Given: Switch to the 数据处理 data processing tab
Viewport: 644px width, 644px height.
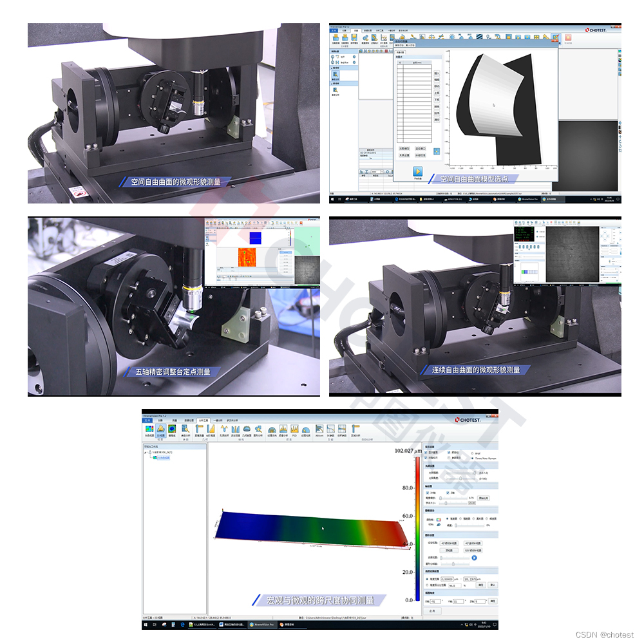Looking at the screenshot, I should pos(189,421).
